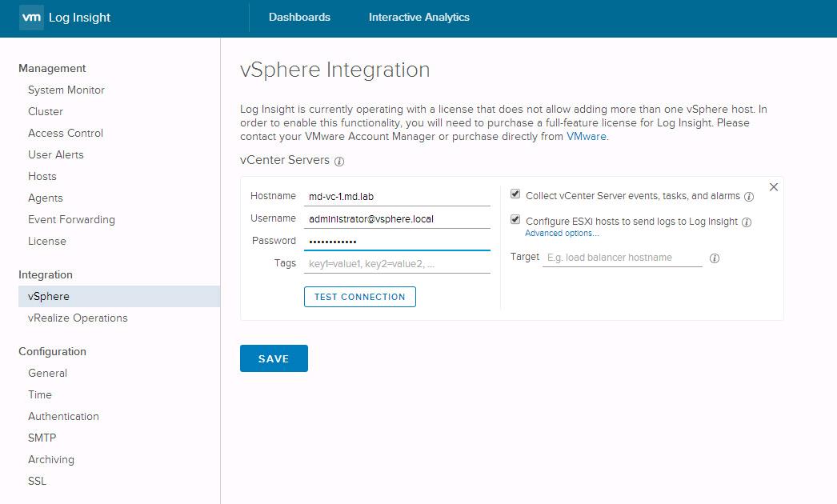Remove the vCenter server entry with X
Image resolution: width=837 pixels, height=504 pixels.
(773, 187)
